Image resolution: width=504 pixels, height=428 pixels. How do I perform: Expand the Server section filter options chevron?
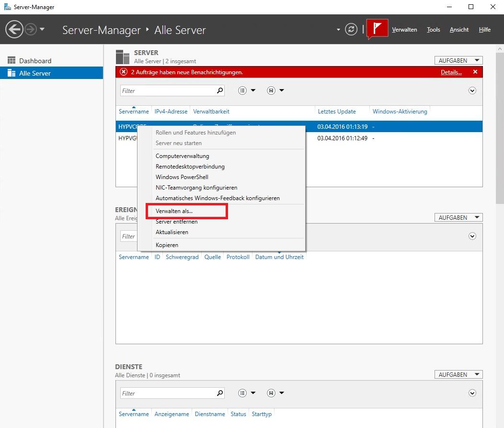[x=472, y=90]
